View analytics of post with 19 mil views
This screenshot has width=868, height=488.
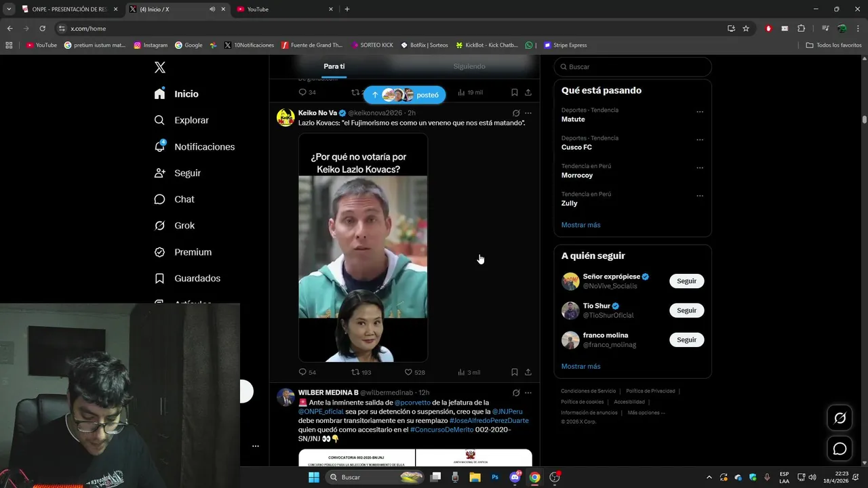click(x=470, y=92)
